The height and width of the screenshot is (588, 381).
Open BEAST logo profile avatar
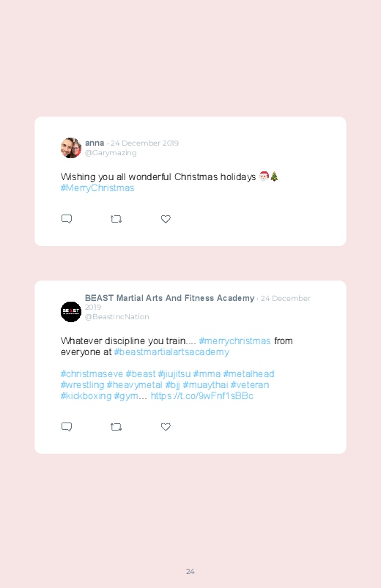coord(71,312)
